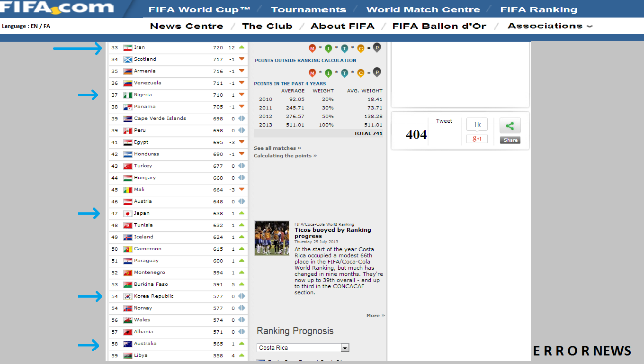The height and width of the screenshot is (364, 644).
Task: Open 'Calculating the points' link
Action: pos(285,156)
